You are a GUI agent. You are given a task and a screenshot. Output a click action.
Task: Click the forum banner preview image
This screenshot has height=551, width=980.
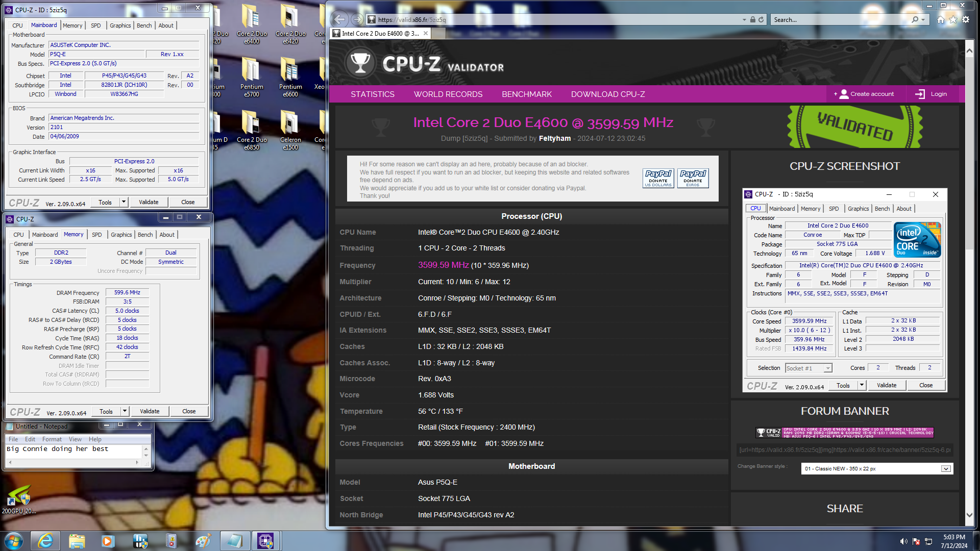[x=844, y=433]
